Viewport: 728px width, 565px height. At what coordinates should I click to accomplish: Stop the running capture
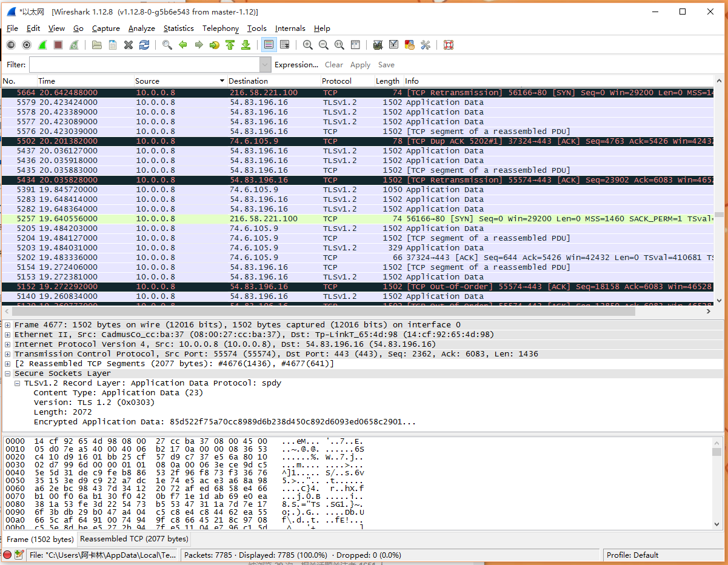(58, 45)
